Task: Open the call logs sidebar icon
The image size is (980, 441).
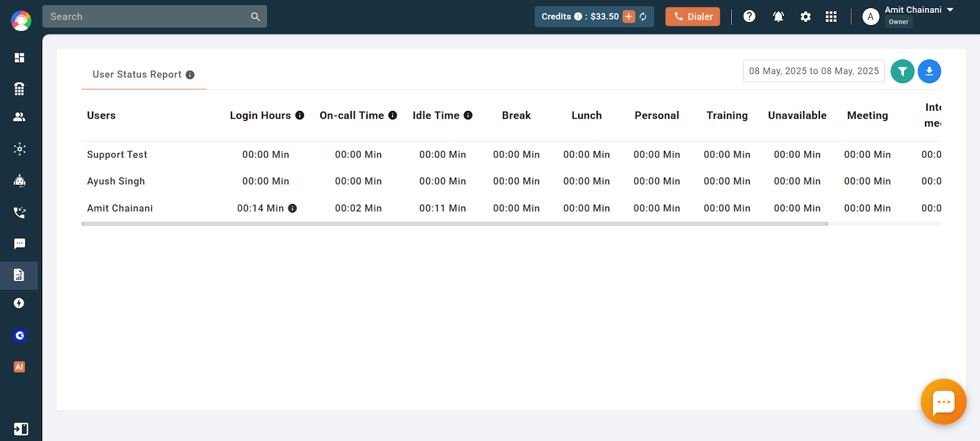Action: pyautogui.click(x=19, y=213)
